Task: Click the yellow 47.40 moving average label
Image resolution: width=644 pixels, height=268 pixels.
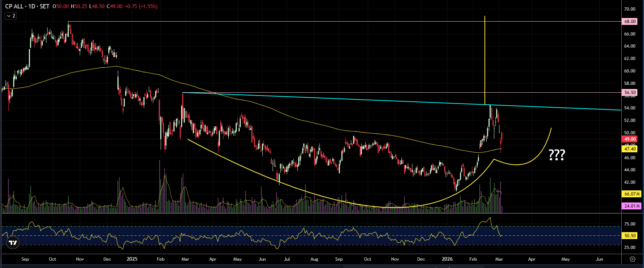Action: tap(630, 149)
